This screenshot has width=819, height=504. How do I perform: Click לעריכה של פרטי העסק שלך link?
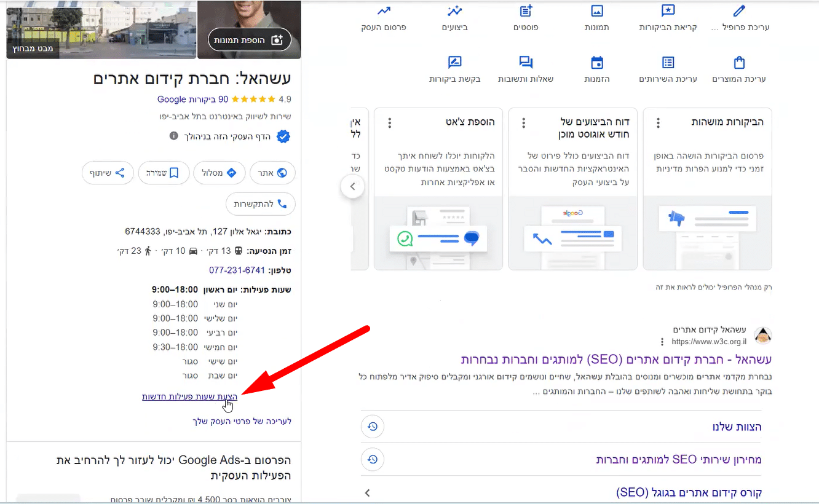click(242, 421)
